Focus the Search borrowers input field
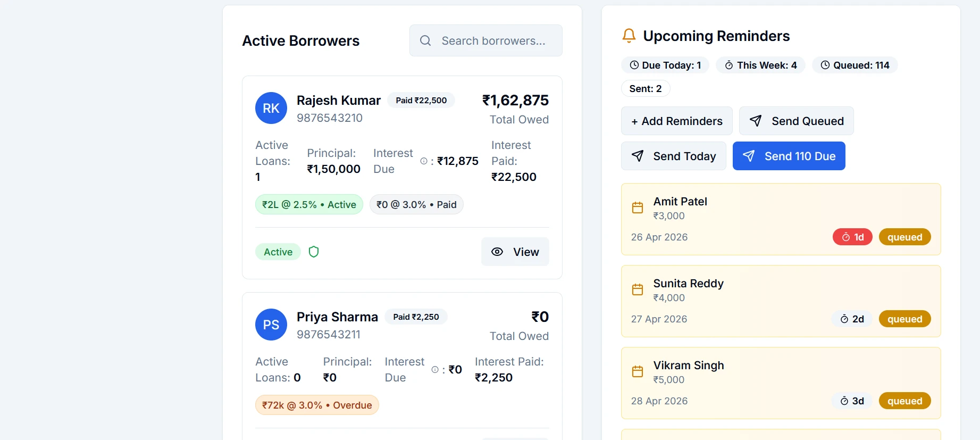 pos(486,40)
